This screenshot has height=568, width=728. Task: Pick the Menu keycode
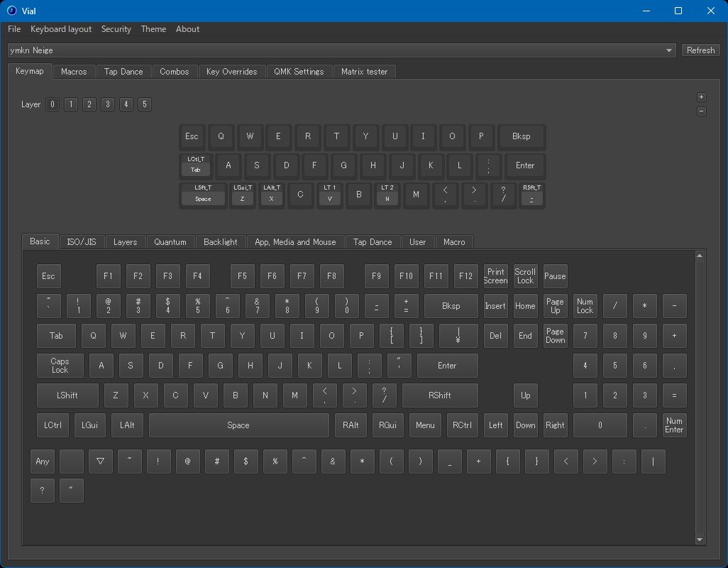pyautogui.click(x=425, y=425)
